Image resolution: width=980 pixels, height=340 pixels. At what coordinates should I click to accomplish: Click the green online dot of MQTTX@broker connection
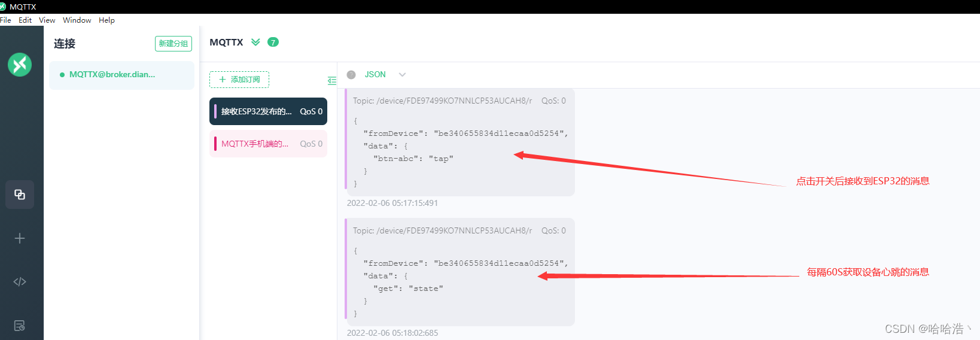pos(62,75)
